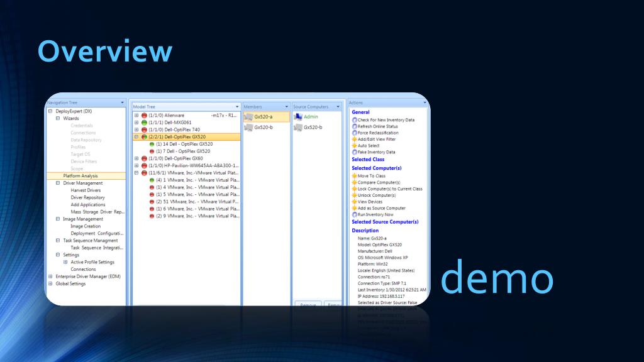Open the Actions panel dropdown arrow

tap(425, 102)
